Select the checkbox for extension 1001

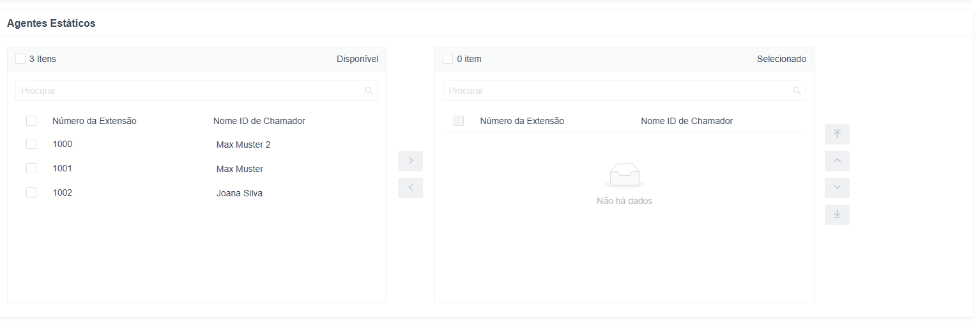(x=31, y=168)
